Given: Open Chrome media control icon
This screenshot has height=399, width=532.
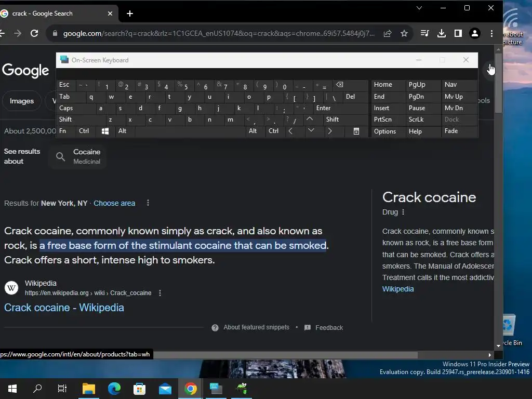Looking at the screenshot, I should click(x=424, y=33).
